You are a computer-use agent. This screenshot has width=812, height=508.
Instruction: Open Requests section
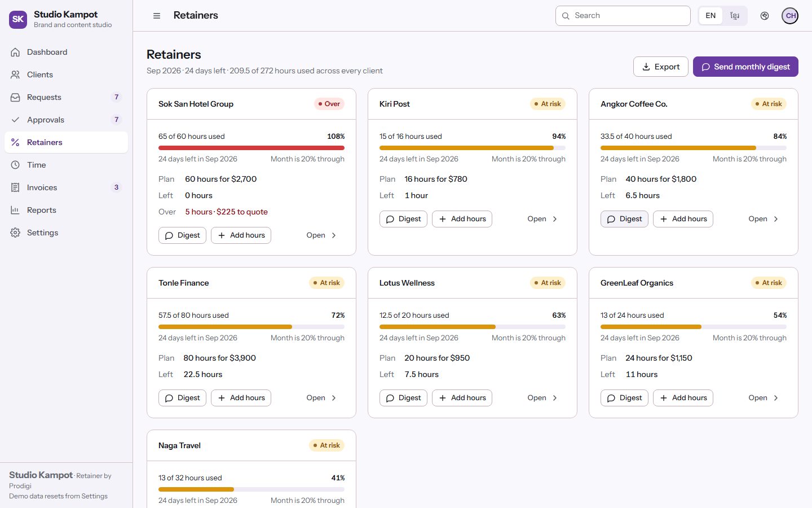[66, 97]
